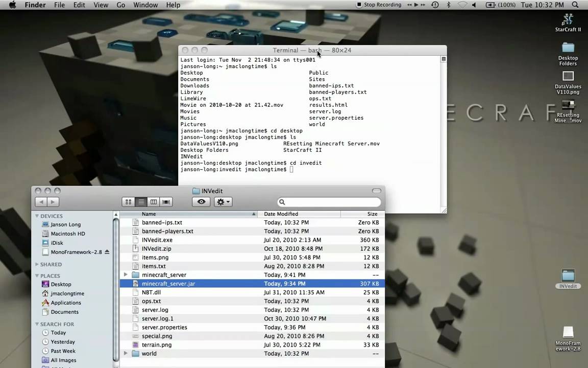Open the Help menu

(173, 5)
